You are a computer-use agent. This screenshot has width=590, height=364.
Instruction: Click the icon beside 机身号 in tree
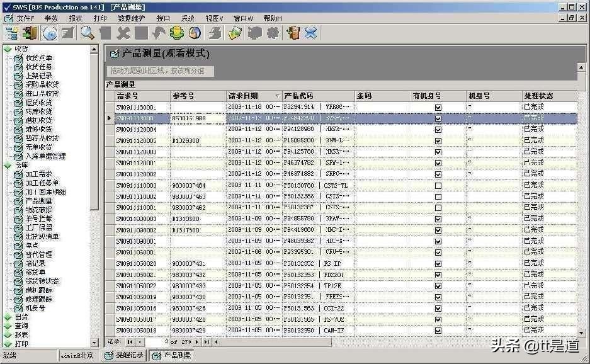[18, 308]
